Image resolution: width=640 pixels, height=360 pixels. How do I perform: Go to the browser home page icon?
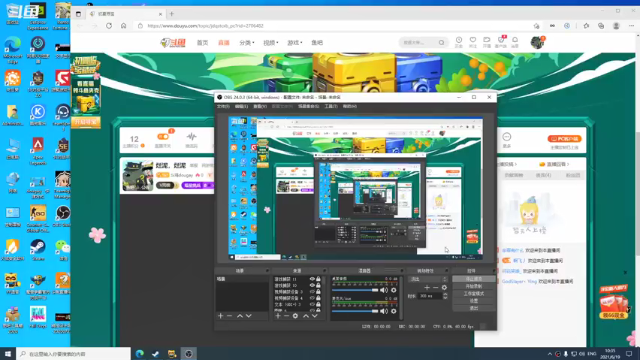pos(124,26)
